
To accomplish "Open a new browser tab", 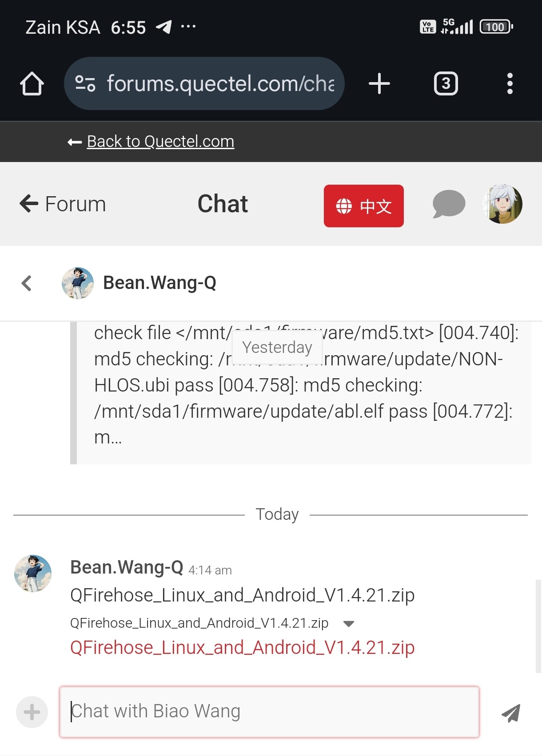I will (379, 83).
